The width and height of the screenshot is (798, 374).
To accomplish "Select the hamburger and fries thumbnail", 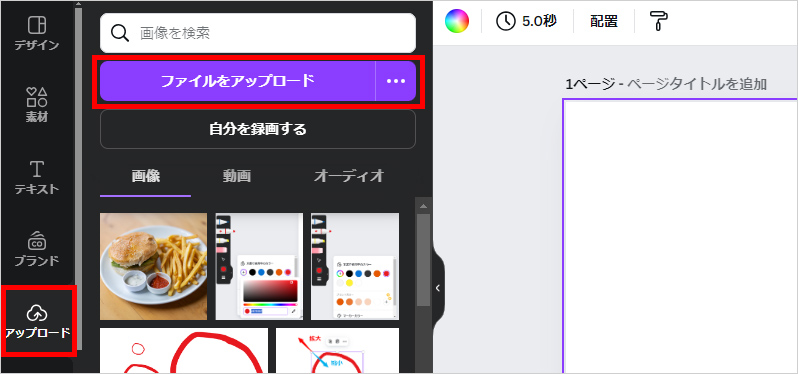I will click(x=154, y=267).
